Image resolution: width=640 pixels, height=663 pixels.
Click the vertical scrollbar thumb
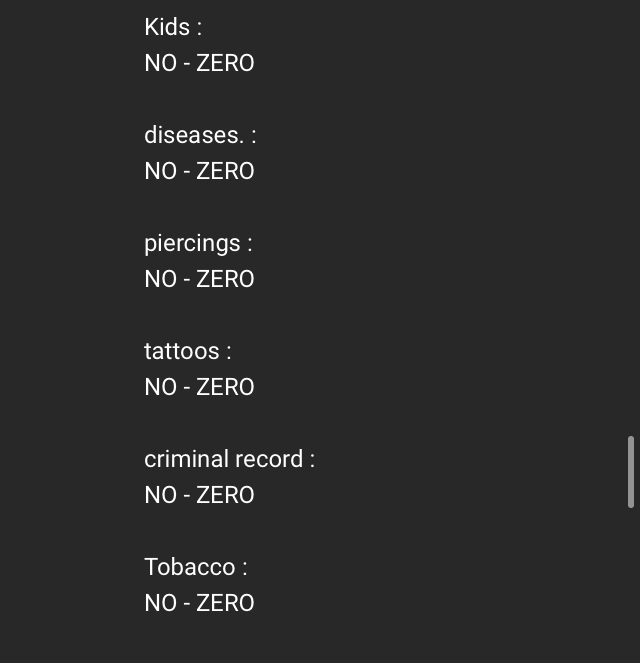point(630,471)
